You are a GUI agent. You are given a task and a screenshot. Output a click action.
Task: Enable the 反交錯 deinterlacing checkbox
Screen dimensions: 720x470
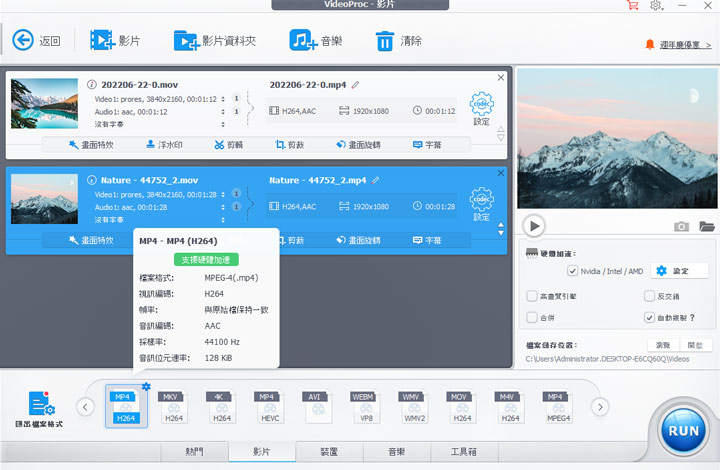(x=649, y=296)
